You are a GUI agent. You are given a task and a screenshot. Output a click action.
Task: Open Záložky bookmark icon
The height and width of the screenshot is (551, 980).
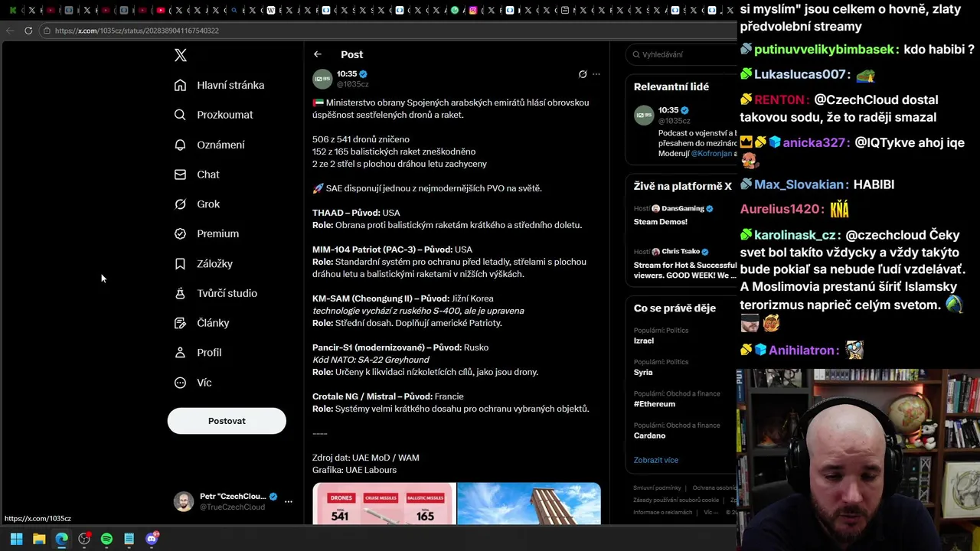click(x=180, y=263)
